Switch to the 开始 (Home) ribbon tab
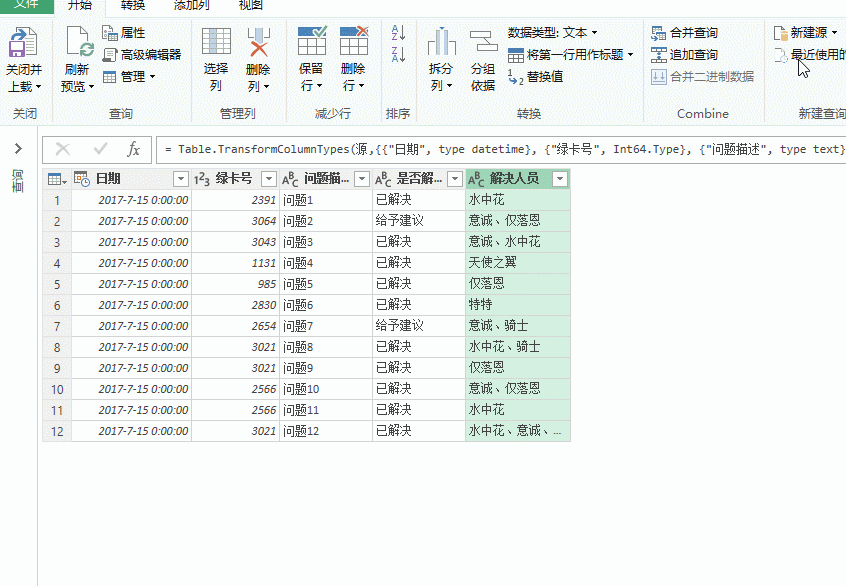Image resolution: width=846 pixels, height=586 pixels. click(80, 5)
